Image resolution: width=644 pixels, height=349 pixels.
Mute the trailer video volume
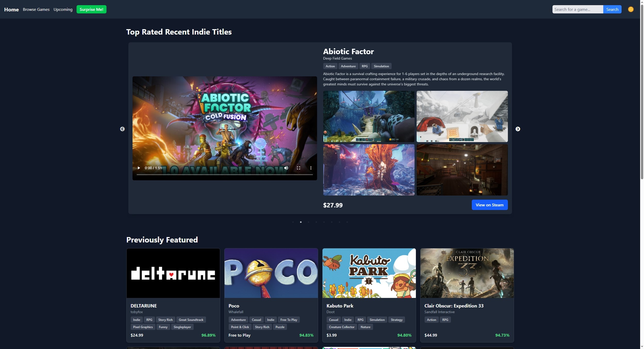click(286, 168)
